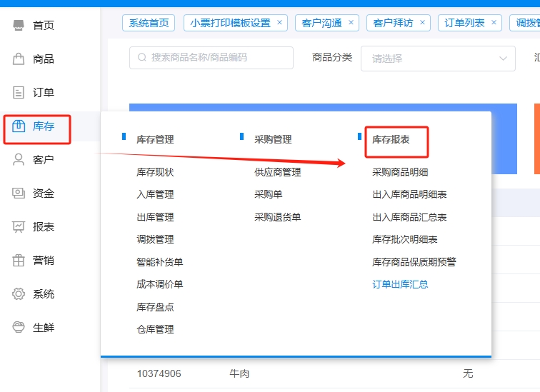Viewport: 540px width, 392px height.
Task: Open 采购单 under purchase management
Action: pos(268,194)
